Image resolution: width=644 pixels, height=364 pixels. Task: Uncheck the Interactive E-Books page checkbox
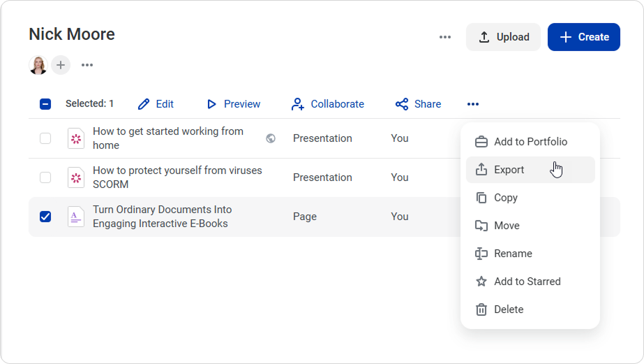45,217
